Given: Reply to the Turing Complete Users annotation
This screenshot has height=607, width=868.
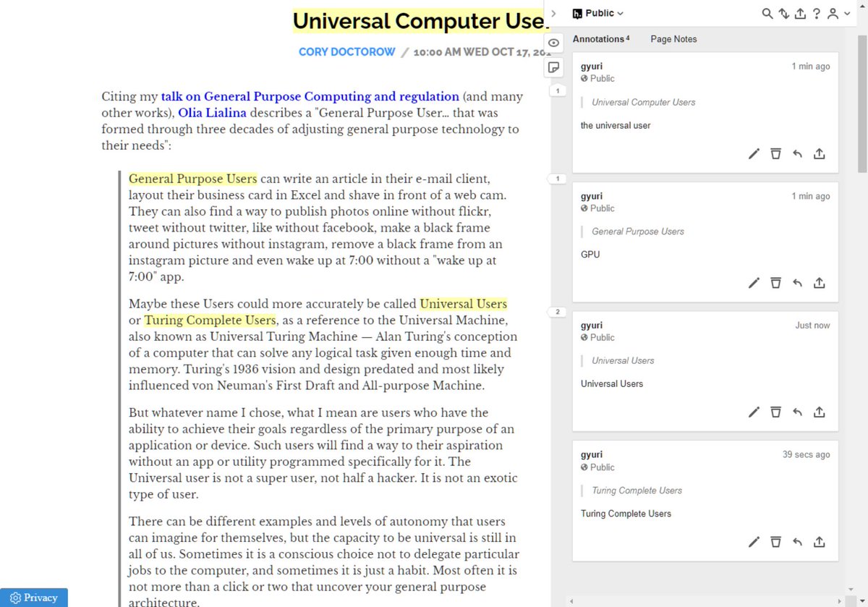Looking at the screenshot, I should (x=797, y=542).
